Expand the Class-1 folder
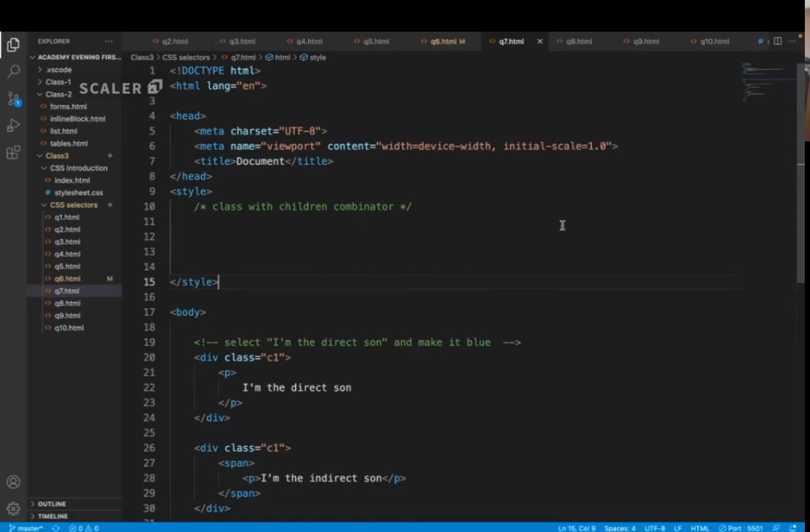Viewport: 810px width, 532px height. (x=58, y=82)
